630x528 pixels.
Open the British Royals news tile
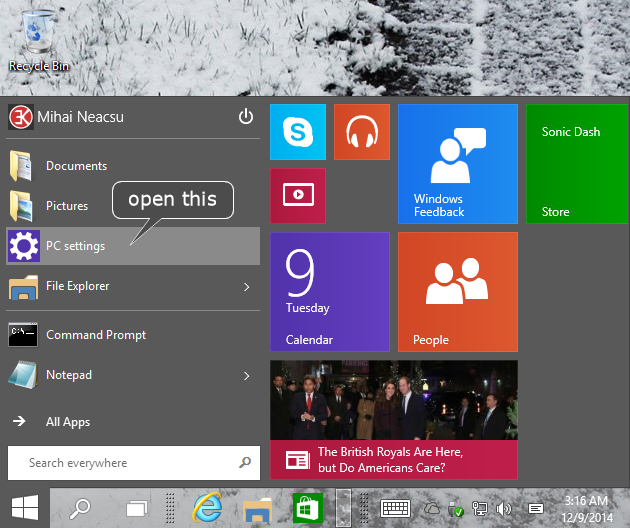[394, 420]
